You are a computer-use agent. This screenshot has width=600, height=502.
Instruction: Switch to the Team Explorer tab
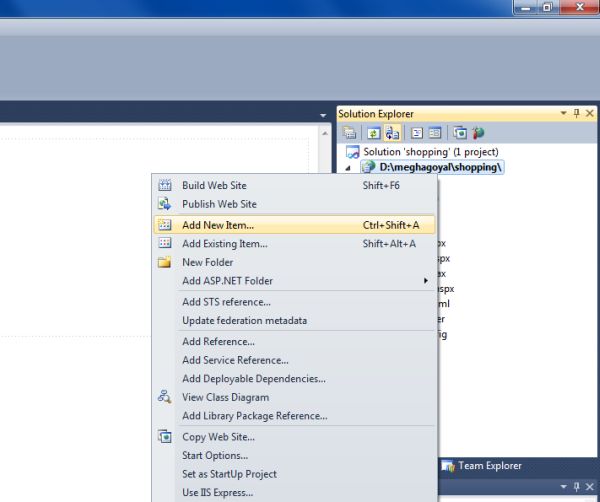481,466
